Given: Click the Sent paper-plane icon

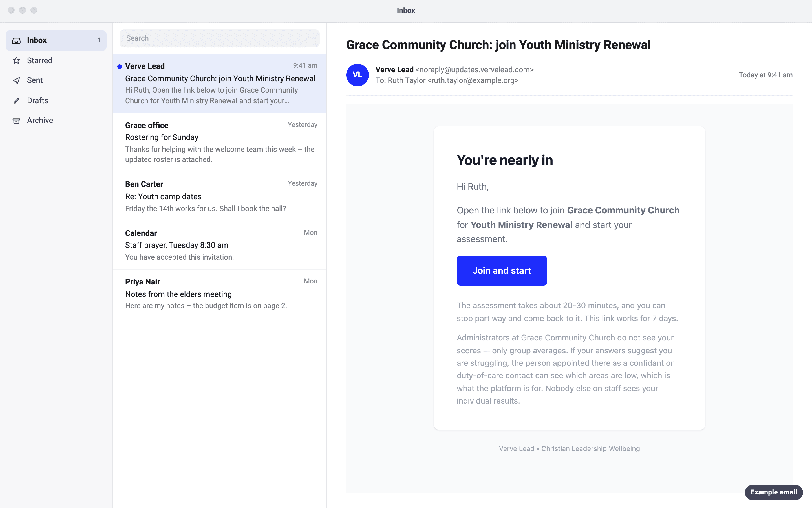Looking at the screenshot, I should pyautogui.click(x=16, y=81).
